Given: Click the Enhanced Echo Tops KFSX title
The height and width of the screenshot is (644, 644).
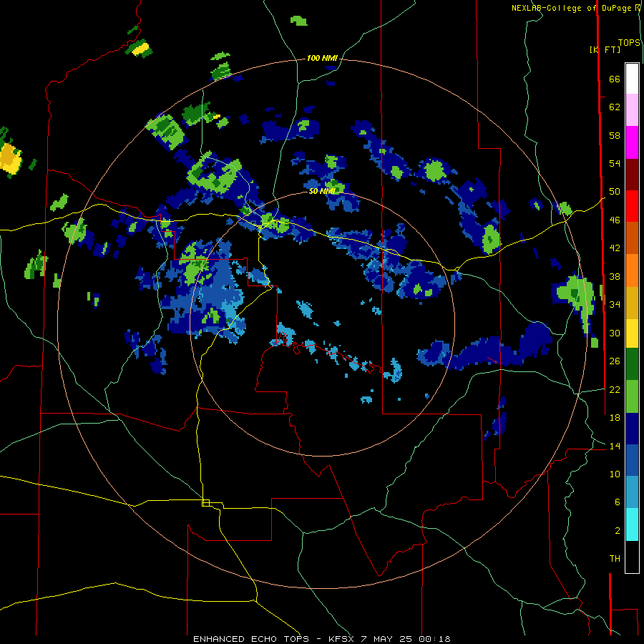Looking at the screenshot, I should 321,639.
